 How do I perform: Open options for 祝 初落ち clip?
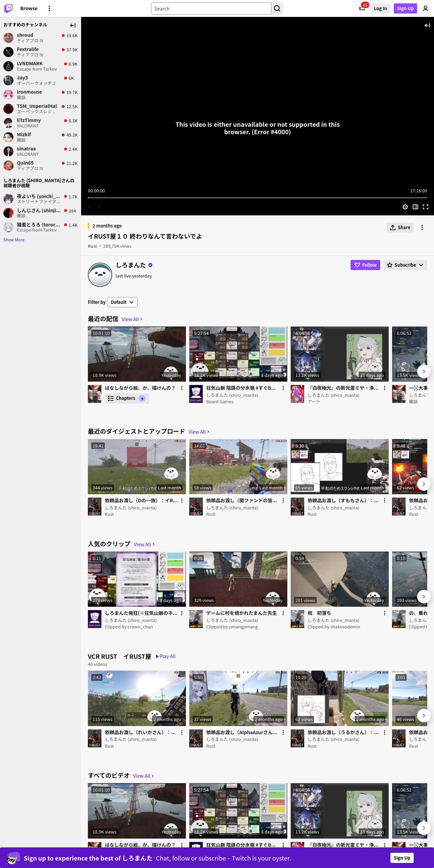[385, 613]
